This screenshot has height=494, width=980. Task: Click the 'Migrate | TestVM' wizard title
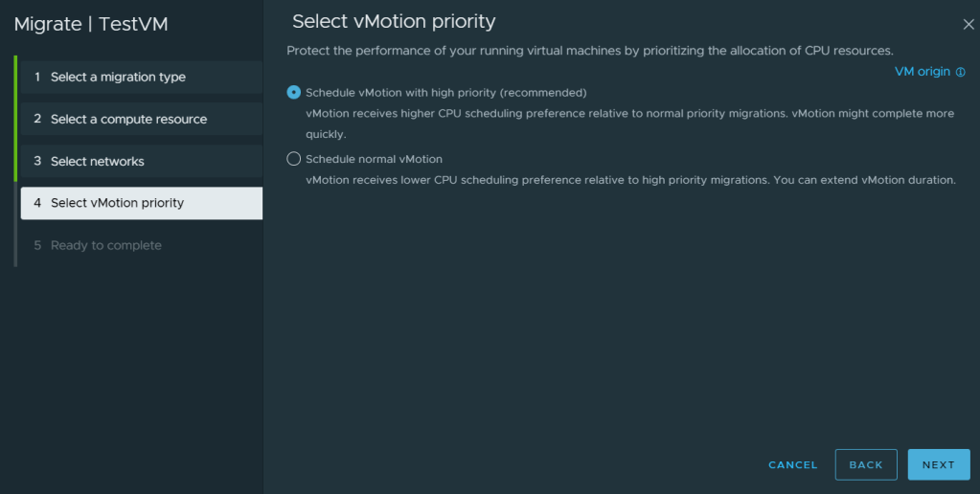91,25
